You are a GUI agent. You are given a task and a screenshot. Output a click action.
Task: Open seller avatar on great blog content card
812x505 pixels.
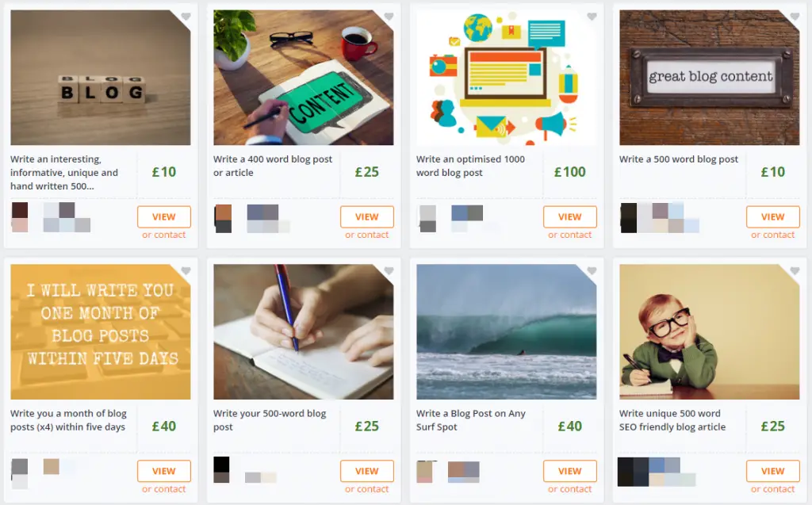(x=628, y=218)
